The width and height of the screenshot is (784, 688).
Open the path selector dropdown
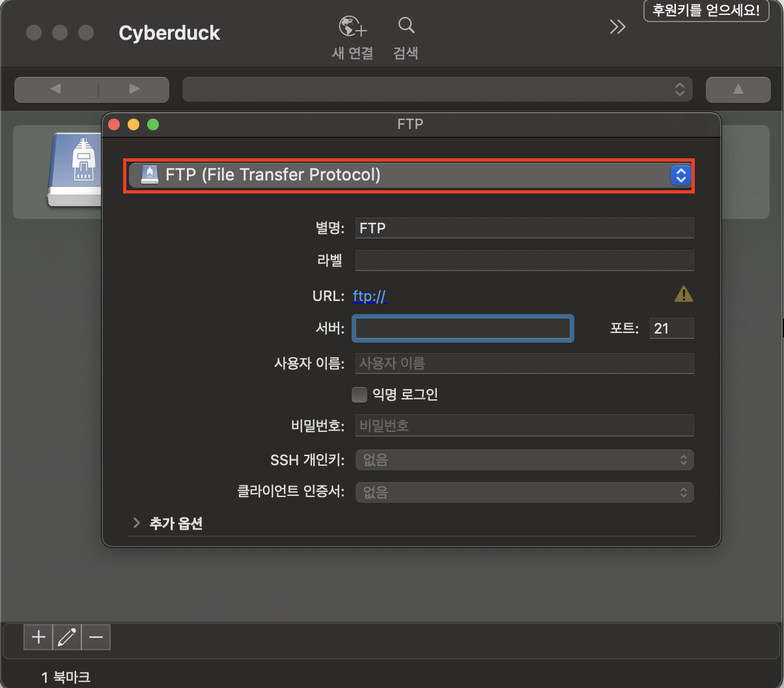436,89
